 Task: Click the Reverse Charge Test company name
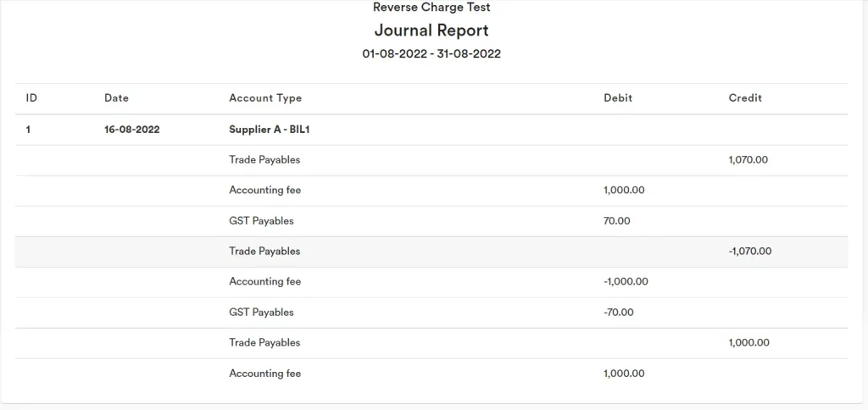pos(431,8)
